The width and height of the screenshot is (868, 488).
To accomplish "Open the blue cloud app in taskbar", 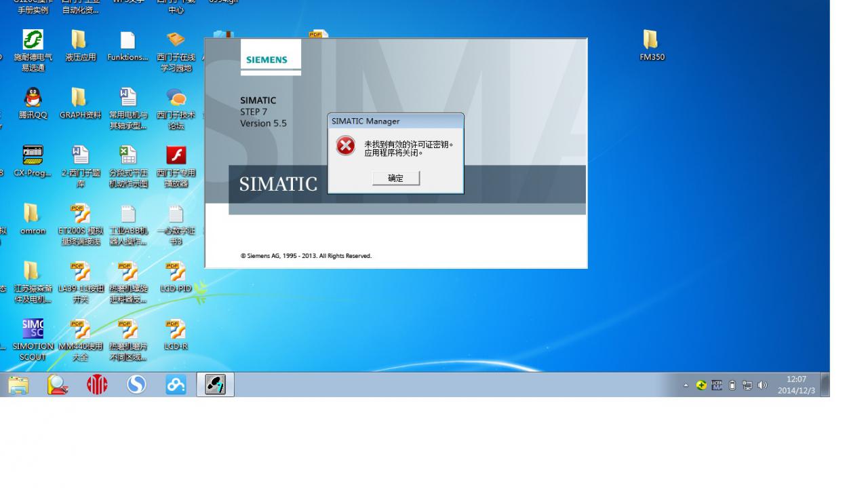I will coord(176,385).
